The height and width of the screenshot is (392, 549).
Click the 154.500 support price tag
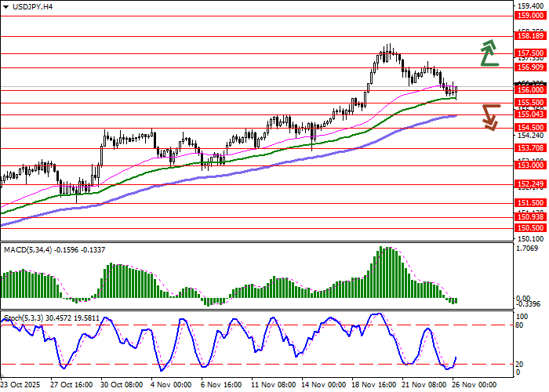pos(530,127)
